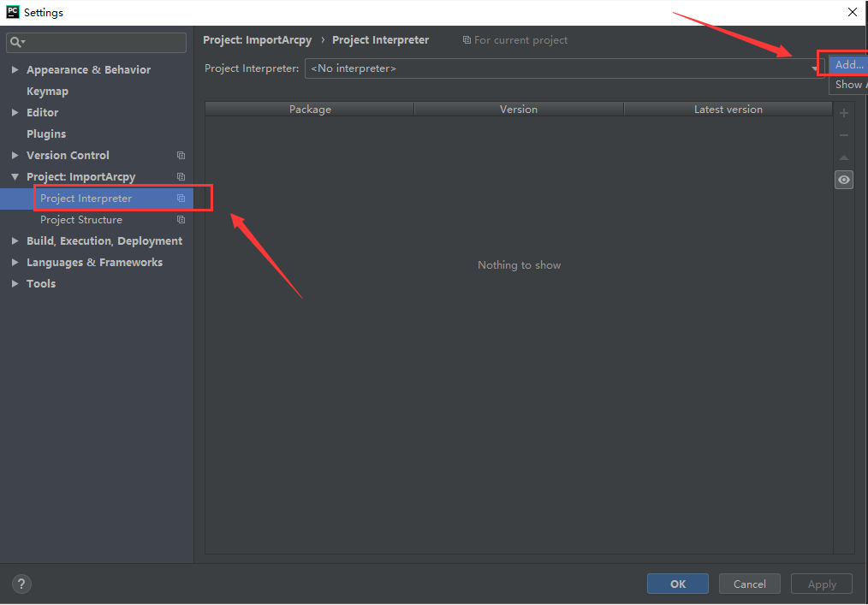Sort by the Latest version column header
This screenshot has height=605, width=868.
(x=728, y=109)
